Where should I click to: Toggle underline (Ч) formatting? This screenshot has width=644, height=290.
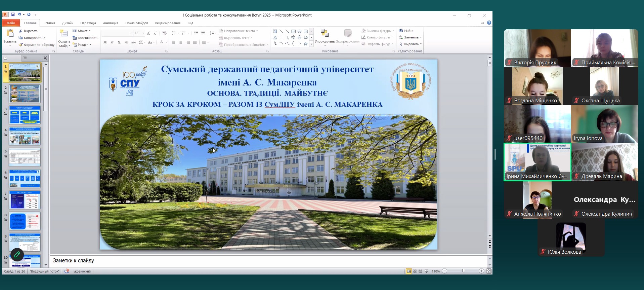(x=119, y=42)
